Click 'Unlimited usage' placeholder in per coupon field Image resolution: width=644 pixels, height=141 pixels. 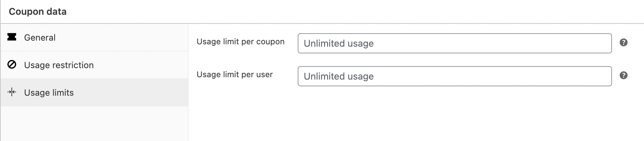pyautogui.click(x=339, y=44)
